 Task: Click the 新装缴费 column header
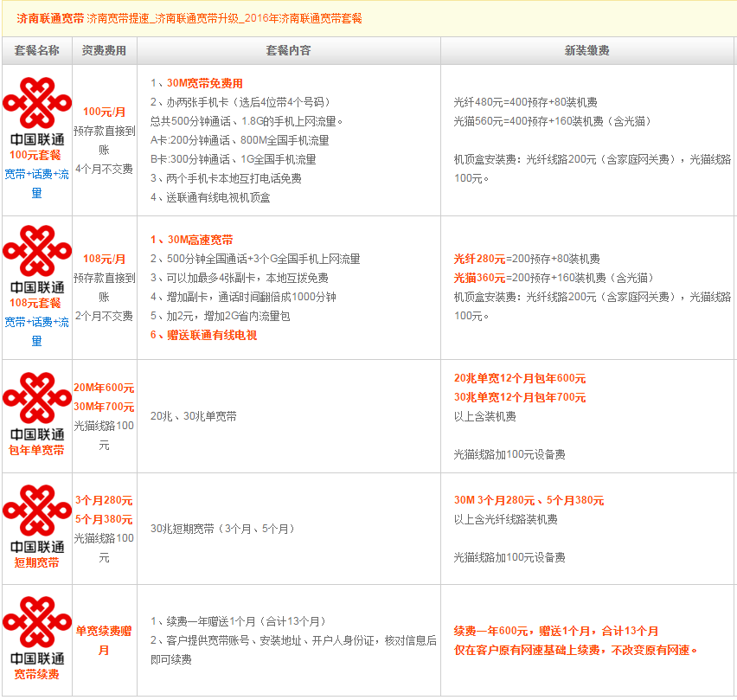point(587,50)
